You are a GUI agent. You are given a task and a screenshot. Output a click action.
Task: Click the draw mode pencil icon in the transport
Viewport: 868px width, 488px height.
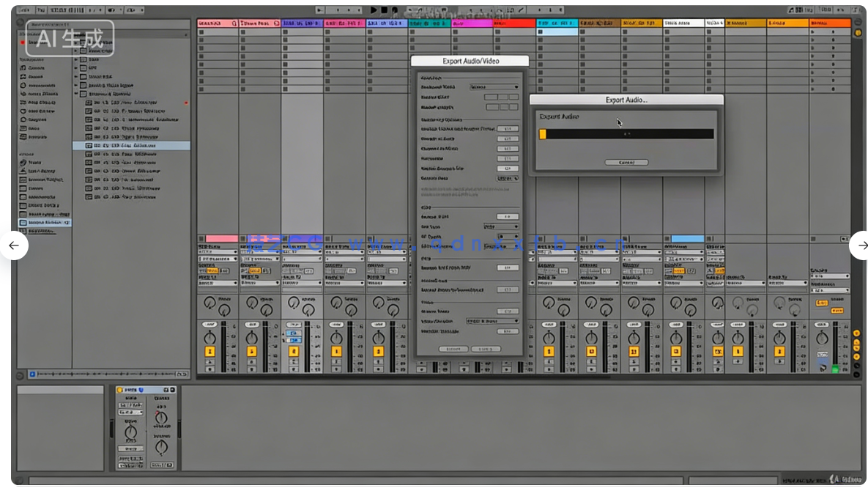pos(522,10)
